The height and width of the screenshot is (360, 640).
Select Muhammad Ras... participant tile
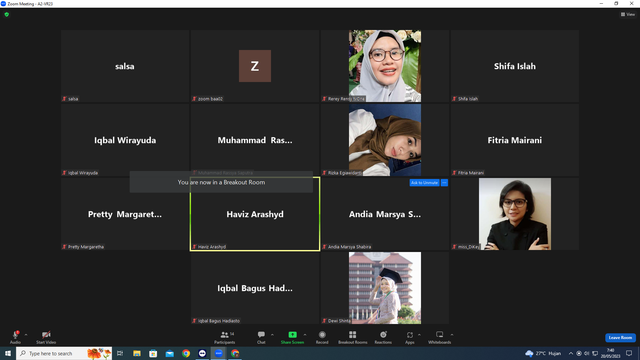pyautogui.click(x=255, y=140)
